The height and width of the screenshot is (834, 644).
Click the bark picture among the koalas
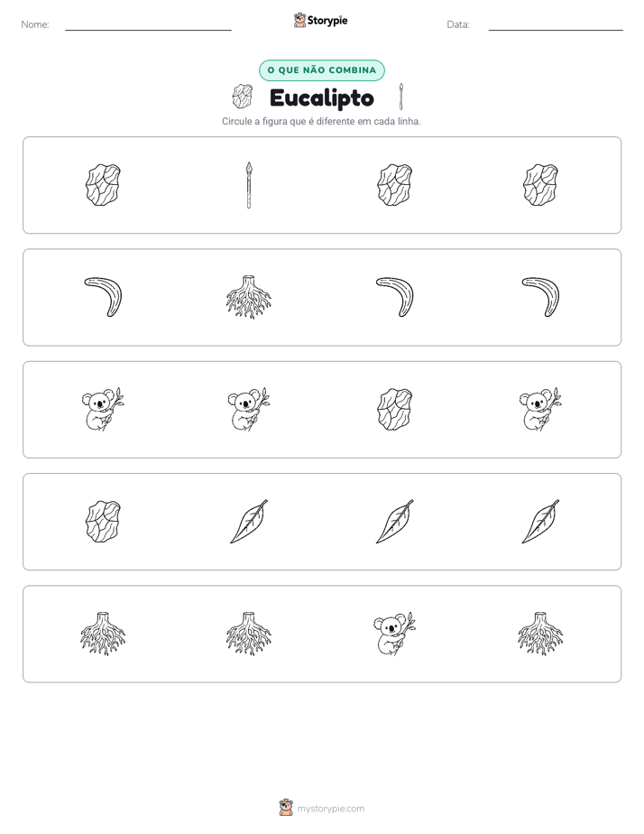point(395,410)
